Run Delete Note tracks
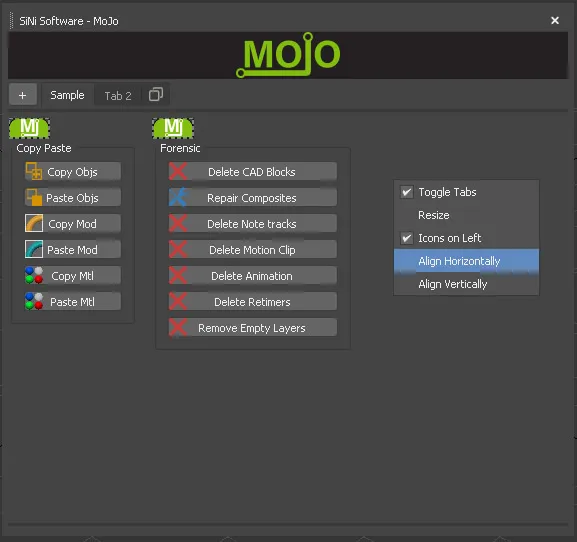577x542 pixels. 253,223
